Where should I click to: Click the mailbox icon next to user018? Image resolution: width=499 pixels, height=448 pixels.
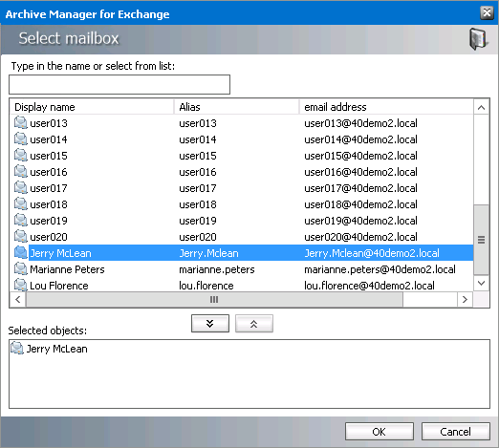point(21,204)
